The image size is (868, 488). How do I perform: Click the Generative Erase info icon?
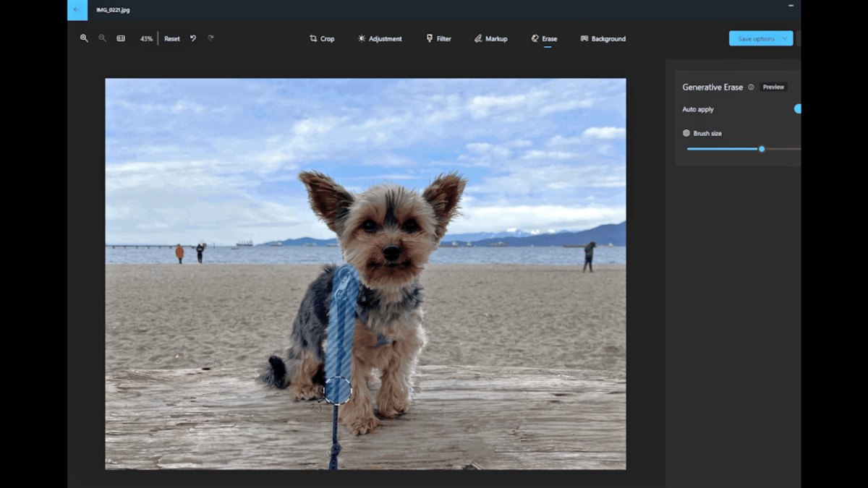751,87
